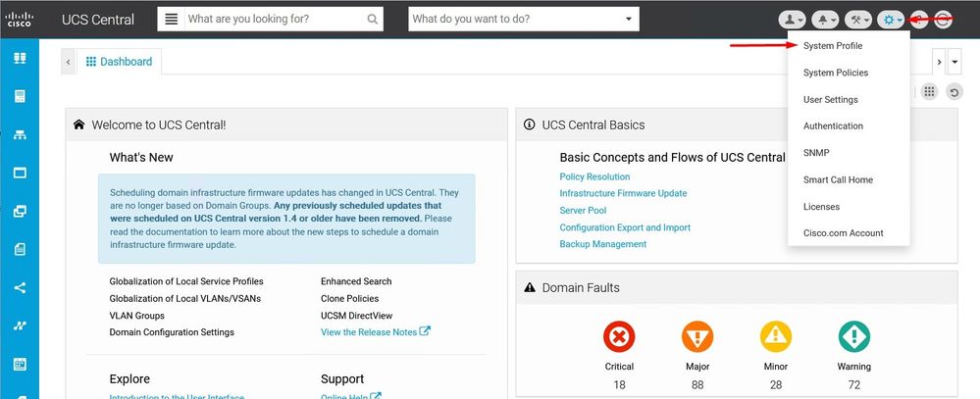Viewport: 980px width, 399px height.
Task: Click the Explore heading
Action: click(x=129, y=379)
